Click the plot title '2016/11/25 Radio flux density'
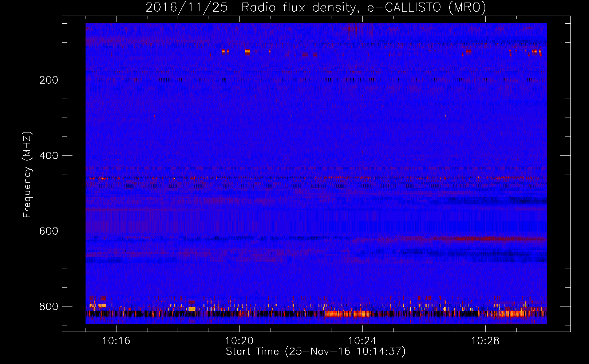Screen dimensions: 589x364 coord(316,7)
